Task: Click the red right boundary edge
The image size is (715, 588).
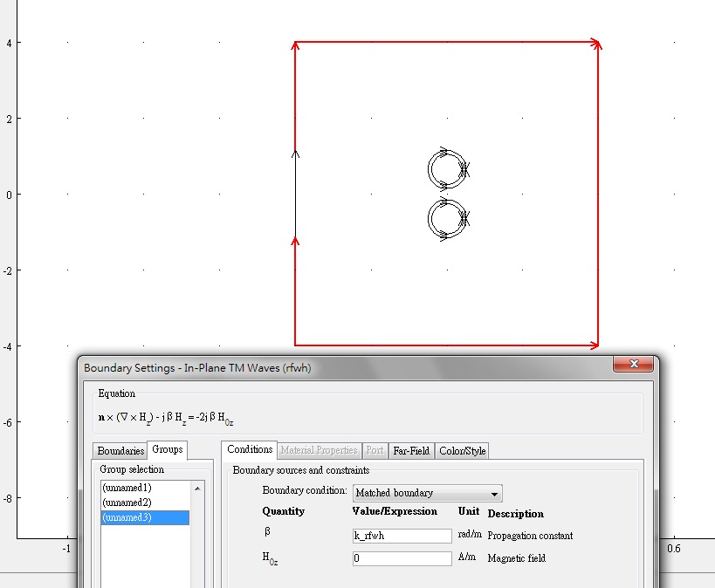Action: point(598,192)
